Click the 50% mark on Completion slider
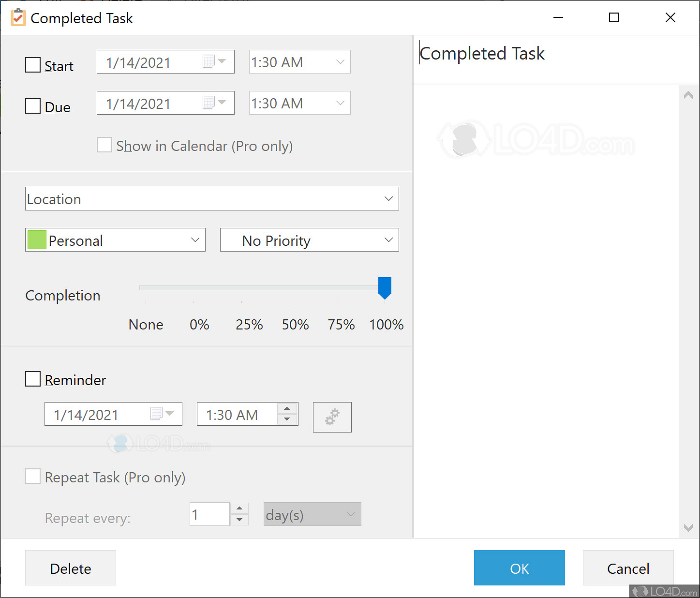Screen dimensions: 700x598 pyautogui.click(x=289, y=288)
